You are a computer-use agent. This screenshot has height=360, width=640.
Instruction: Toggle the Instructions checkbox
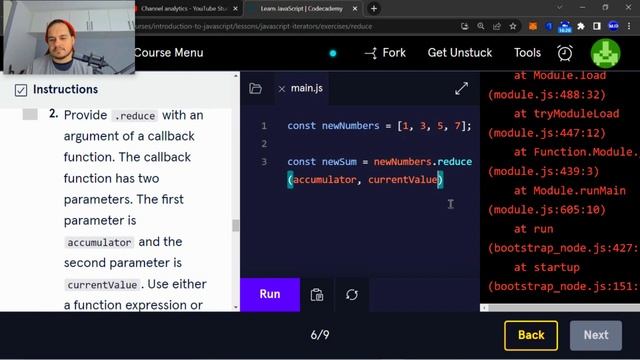coord(21,90)
